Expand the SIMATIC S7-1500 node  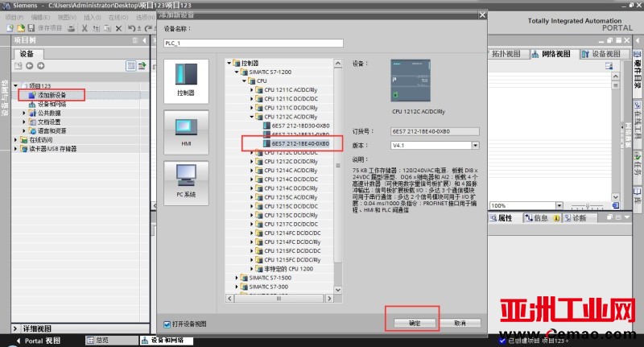(x=237, y=278)
